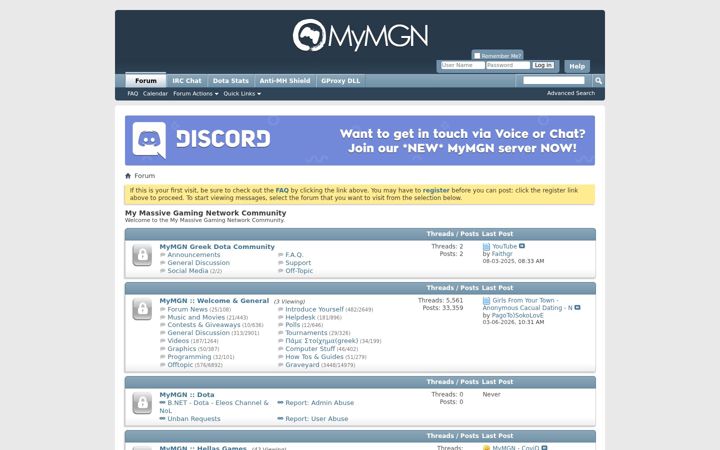The height and width of the screenshot is (450, 720).
Task: Click the post icon before YouTube thread
Action: 486,247
